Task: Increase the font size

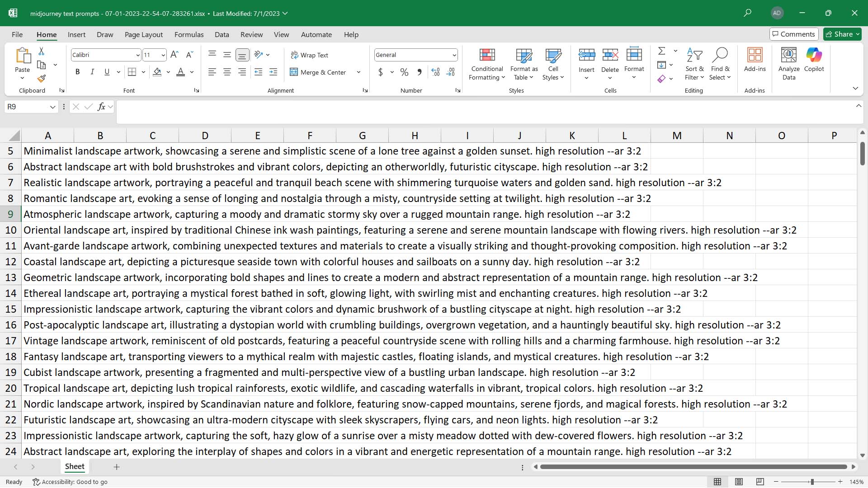Action: [174, 54]
